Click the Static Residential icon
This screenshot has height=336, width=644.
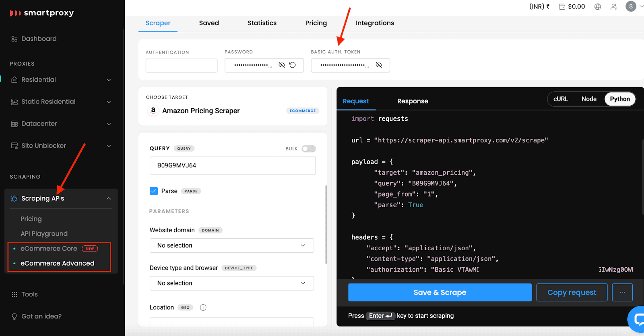pos(14,102)
